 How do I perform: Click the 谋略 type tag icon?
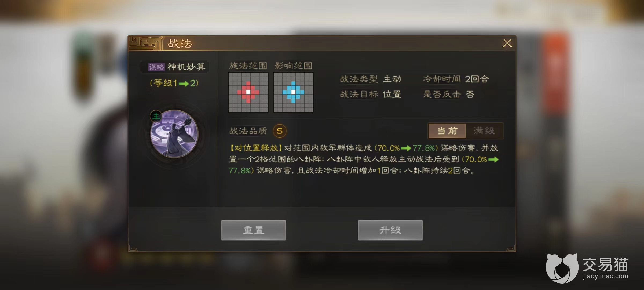click(156, 67)
